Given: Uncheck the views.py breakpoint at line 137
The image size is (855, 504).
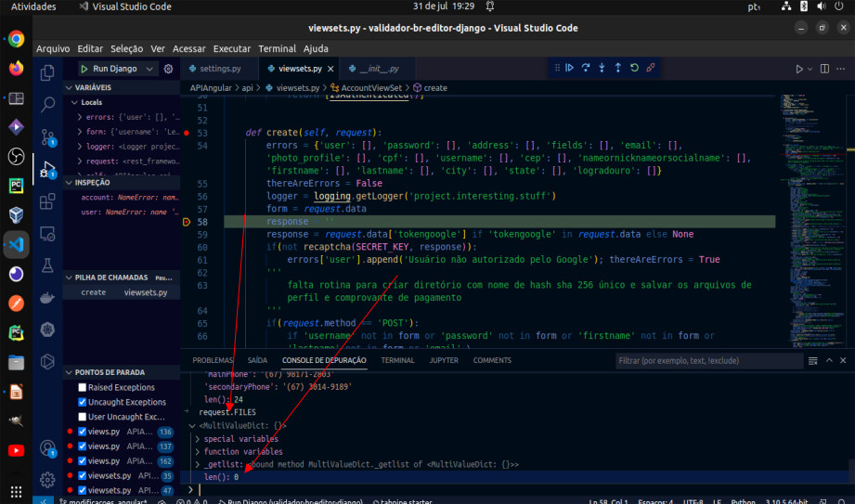Looking at the screenshot, I should [x=83, y=446].
